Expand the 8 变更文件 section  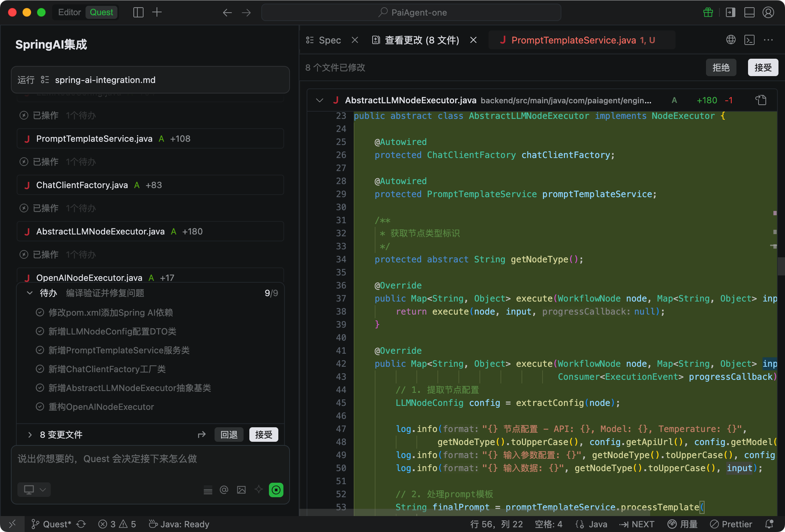pyautogui.click(x=30, y=435)
